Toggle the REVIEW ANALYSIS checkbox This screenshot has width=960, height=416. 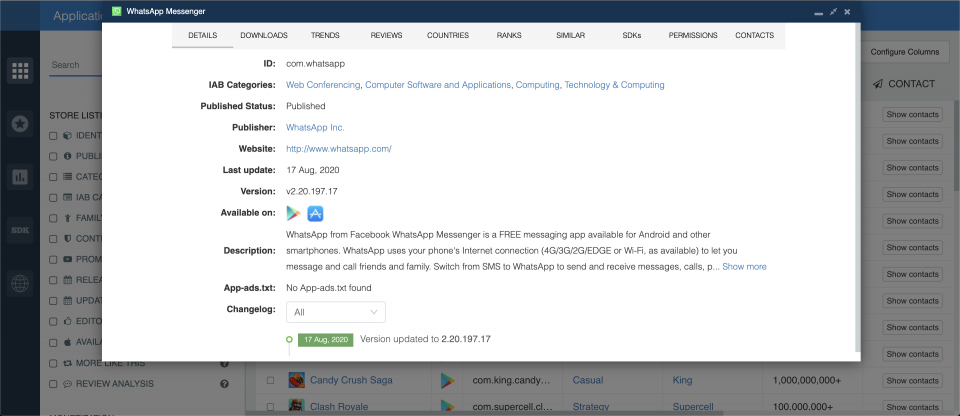tap(53, 384)
